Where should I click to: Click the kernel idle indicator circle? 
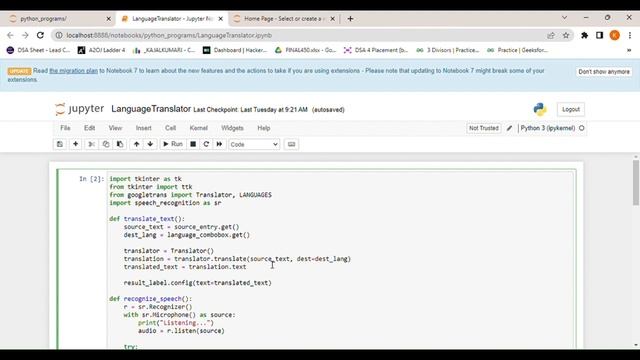coord(582,128)
